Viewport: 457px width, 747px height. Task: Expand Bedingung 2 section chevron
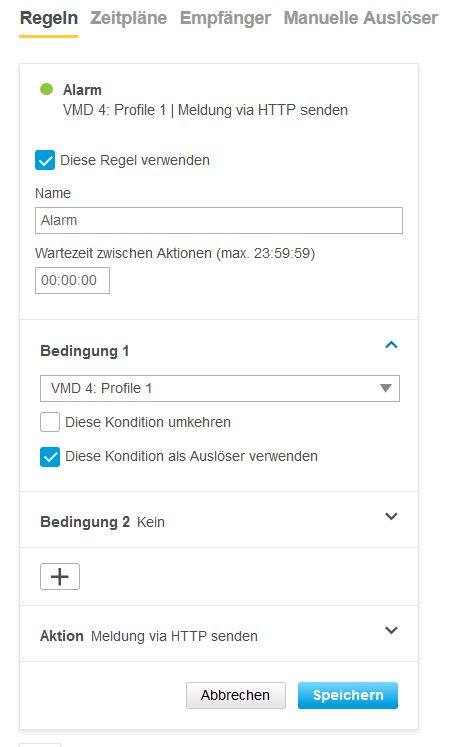(x=391, y=516)
